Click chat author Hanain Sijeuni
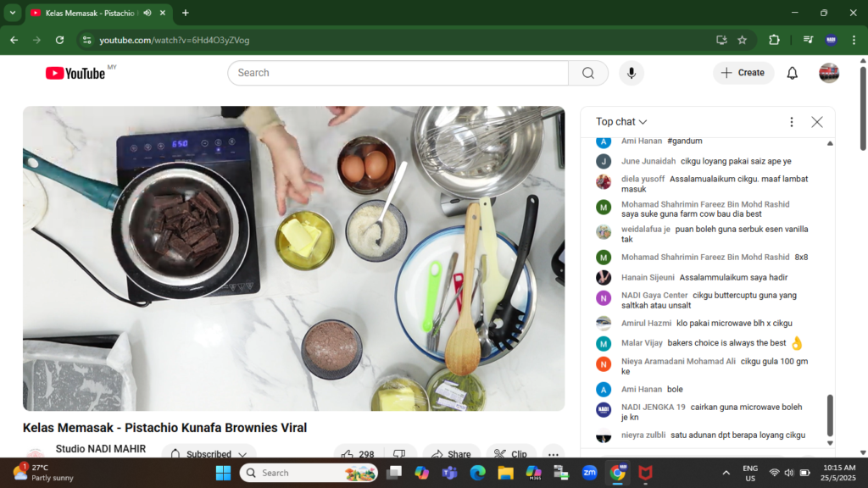Image resolution: width=868 pixels, height=488 pixels. [x=648, y=277]
